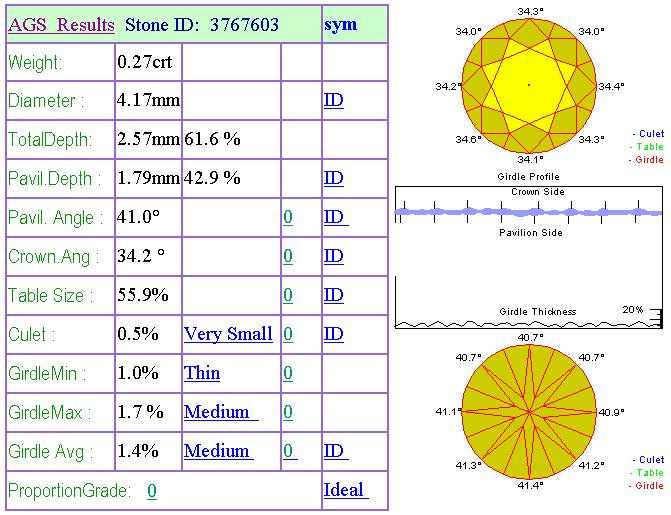The width and height of the screenshot is (671, 515).
Task: Click the pavilion facet diagram center
Action: (x=529, y=412)
